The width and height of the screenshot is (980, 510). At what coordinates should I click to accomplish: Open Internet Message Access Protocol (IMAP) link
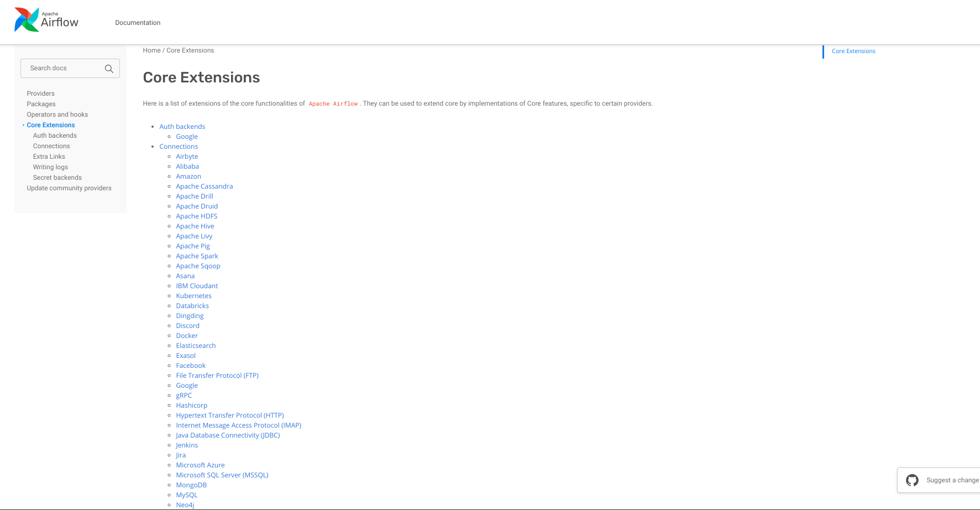point(239,425)
